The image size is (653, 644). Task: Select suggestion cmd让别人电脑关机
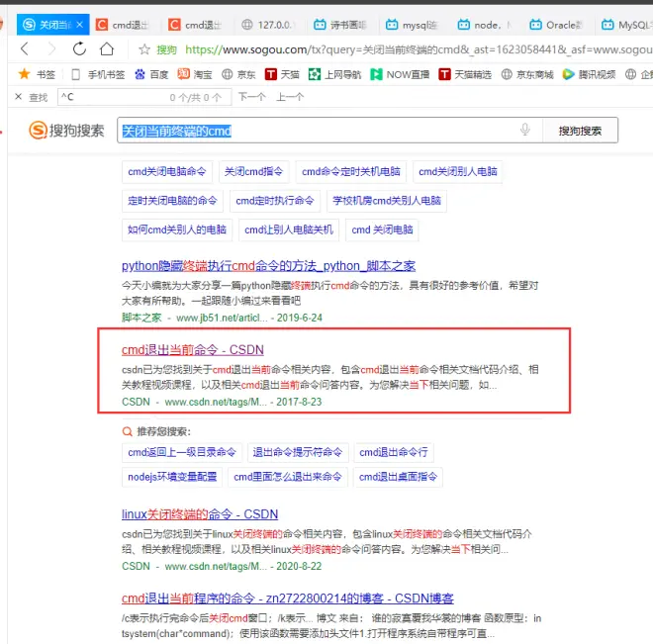point(289,230)
